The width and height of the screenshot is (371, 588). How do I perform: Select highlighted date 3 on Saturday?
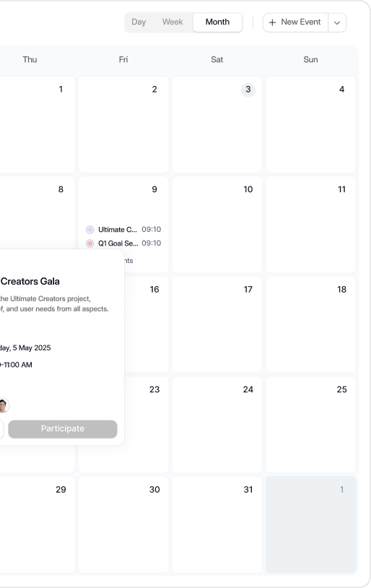(x=248, y=90)
